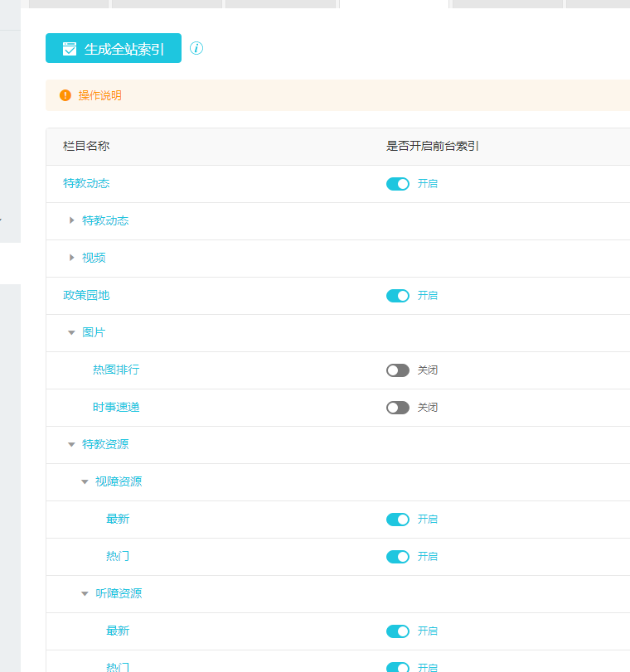
Task: Toggle off 特教动态 front-end index switch
Action: pos(398,184)
